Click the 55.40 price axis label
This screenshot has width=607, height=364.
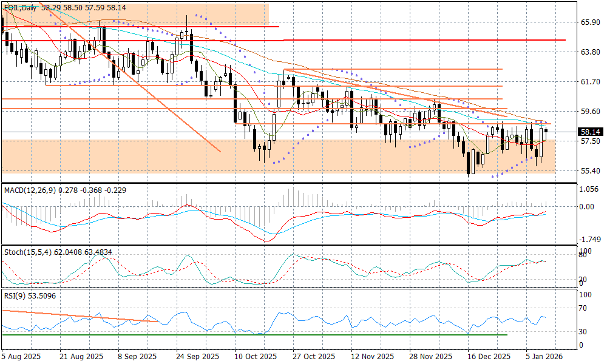[x=590, y=171]
